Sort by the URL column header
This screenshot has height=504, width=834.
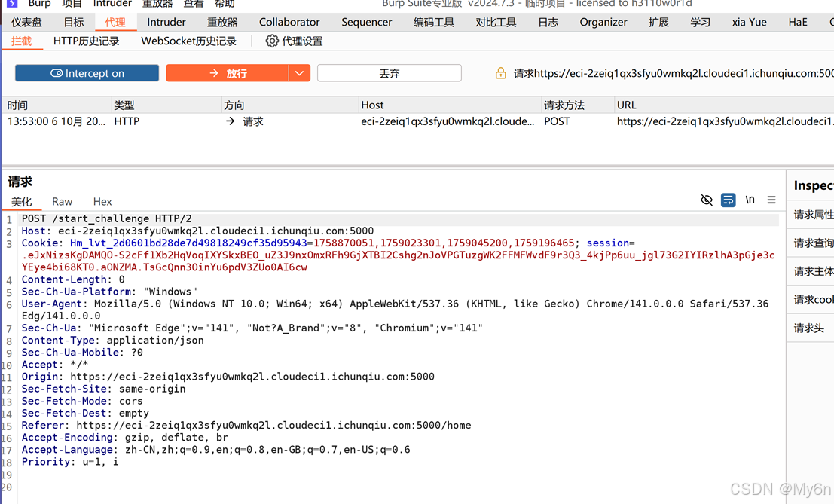[x=724, y=105]
